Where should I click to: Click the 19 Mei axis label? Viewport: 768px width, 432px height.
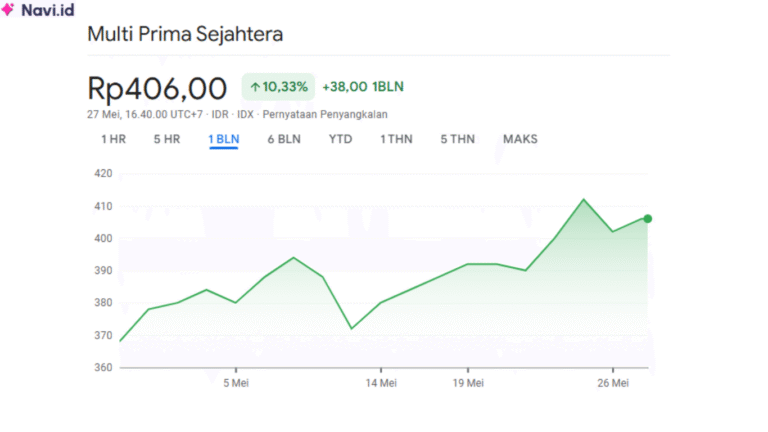468,383
